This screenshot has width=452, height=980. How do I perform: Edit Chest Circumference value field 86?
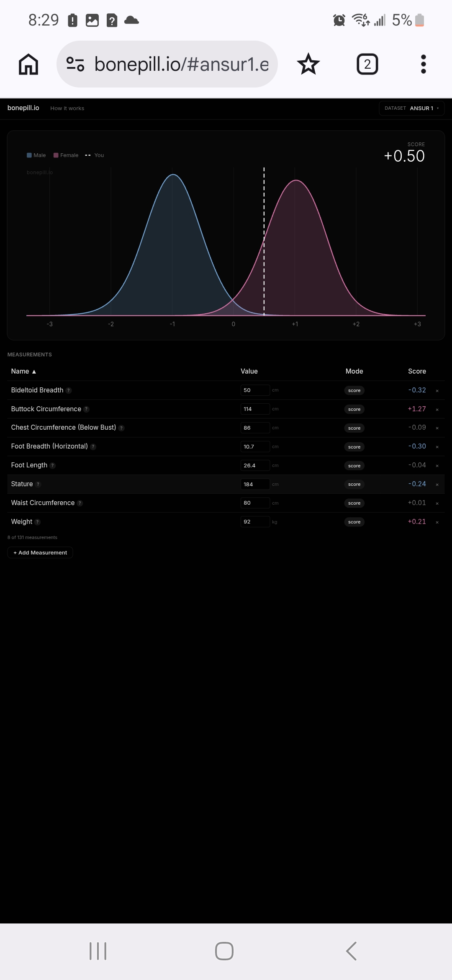click(255, 428)
